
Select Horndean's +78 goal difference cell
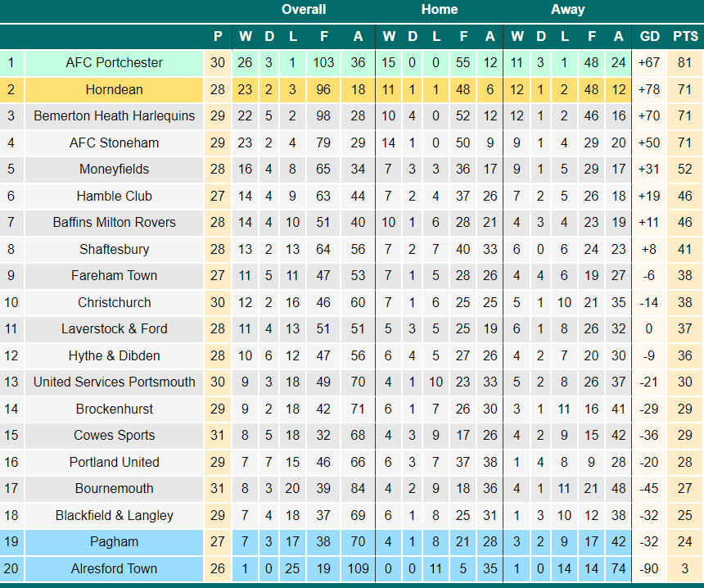click(649, 89)
